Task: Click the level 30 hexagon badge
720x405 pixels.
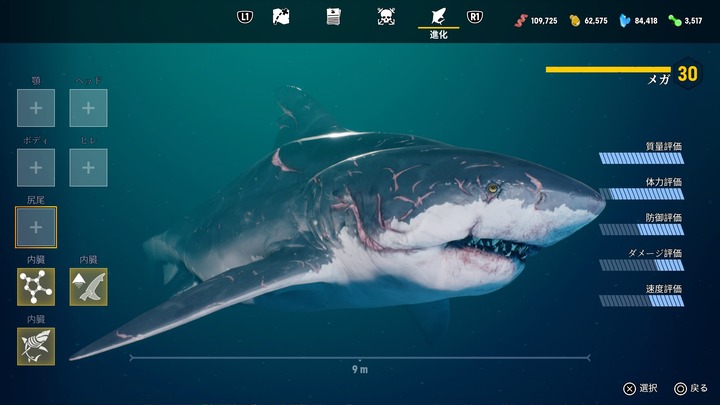Action: 687,73
